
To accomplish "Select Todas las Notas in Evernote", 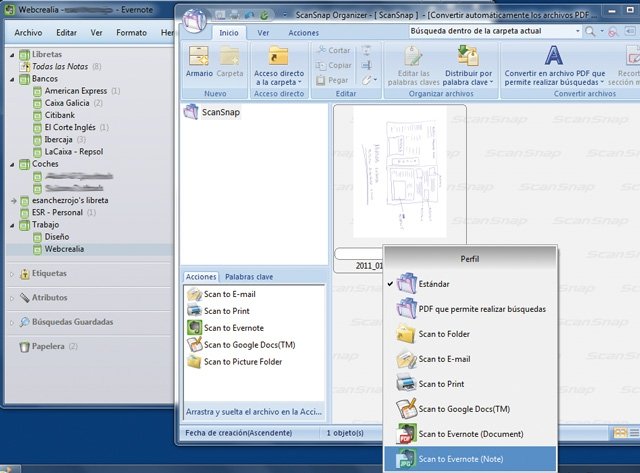I will point(60,67).
